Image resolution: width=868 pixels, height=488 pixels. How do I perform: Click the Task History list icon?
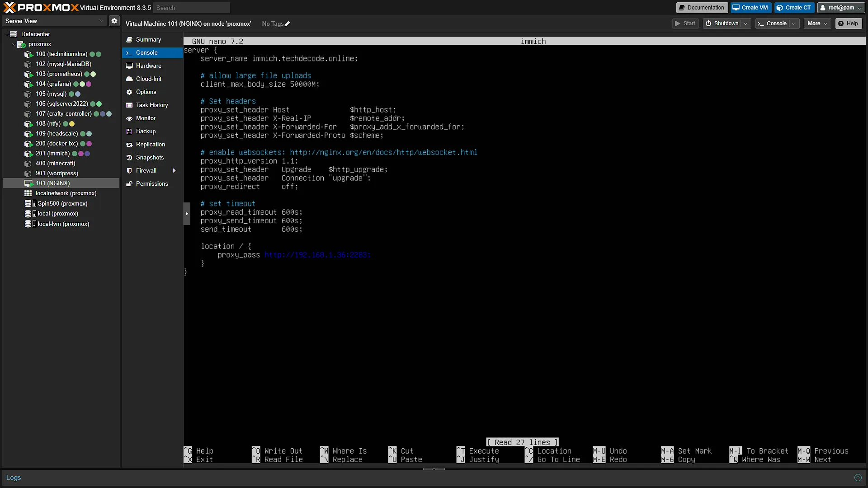click(129, 105)
